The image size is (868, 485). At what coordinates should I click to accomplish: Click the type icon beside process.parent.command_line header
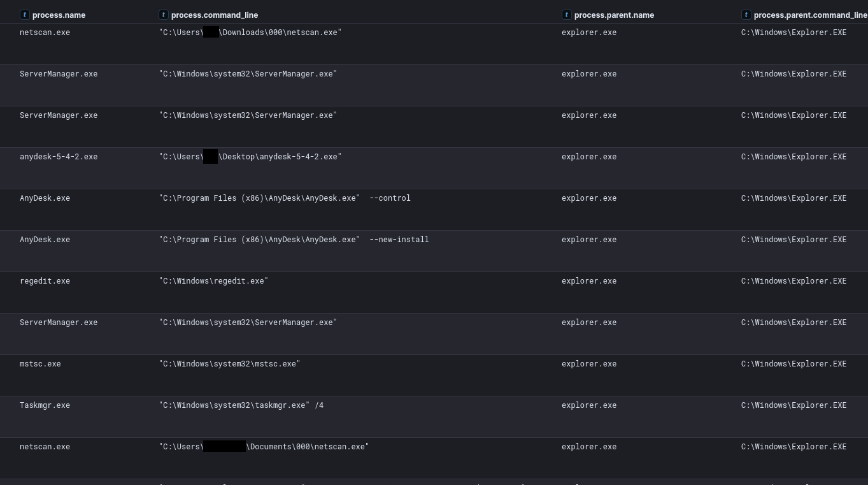tap(746, 15)
